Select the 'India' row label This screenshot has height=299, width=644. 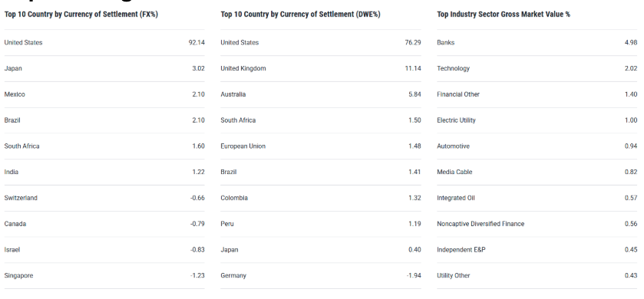pyautogui.click(x=11, y=172)
